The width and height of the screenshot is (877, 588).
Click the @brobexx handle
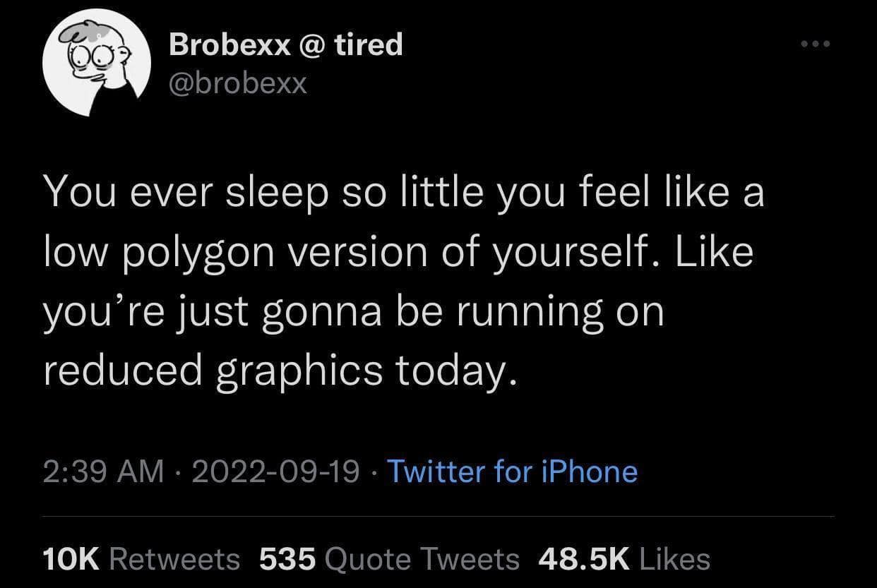(237, 83)
